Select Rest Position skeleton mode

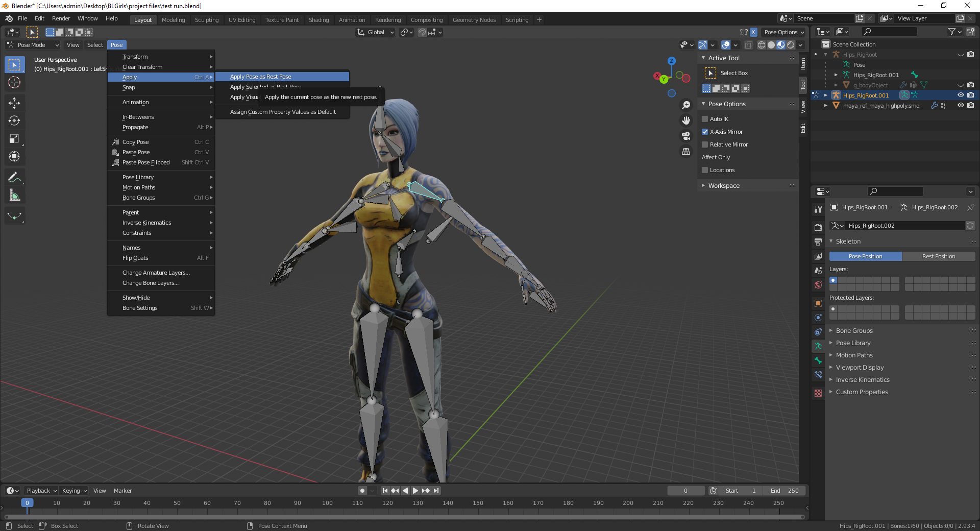point(939,256)
